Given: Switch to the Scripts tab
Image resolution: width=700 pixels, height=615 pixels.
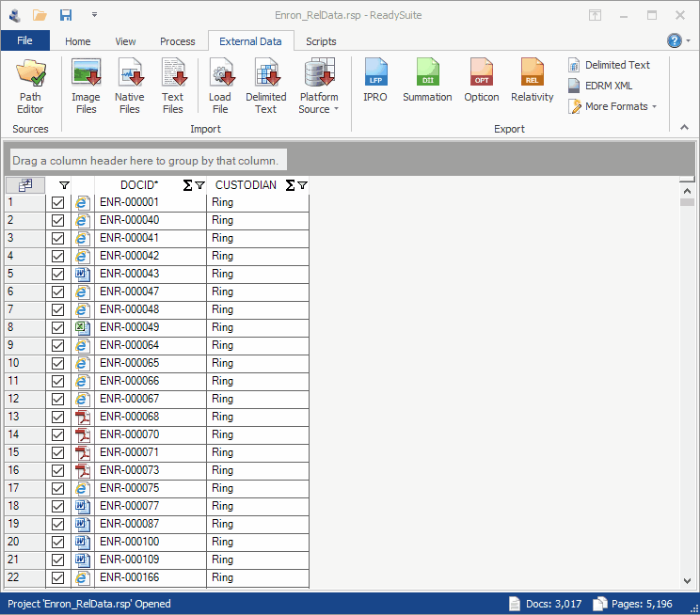Looking at the screenshot, I should click(x=321, y=41).
